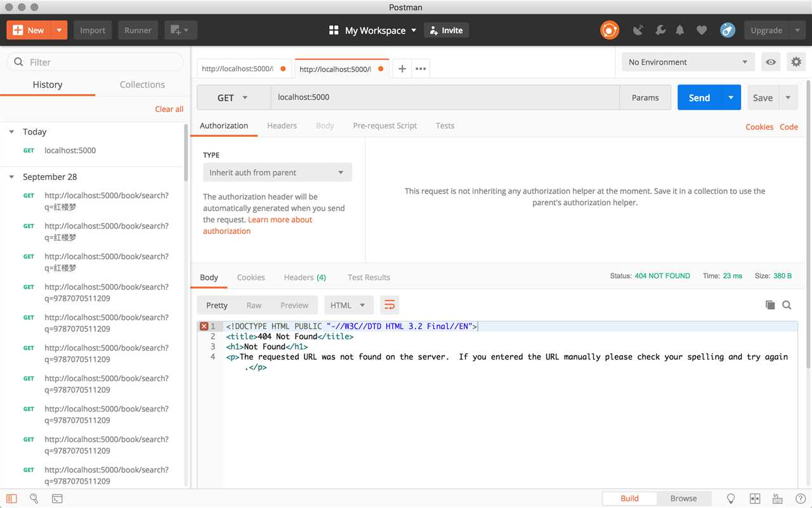Screen dimensions: 812x508
Task: Open manage environments gear icon
Action: coord(796,62)
